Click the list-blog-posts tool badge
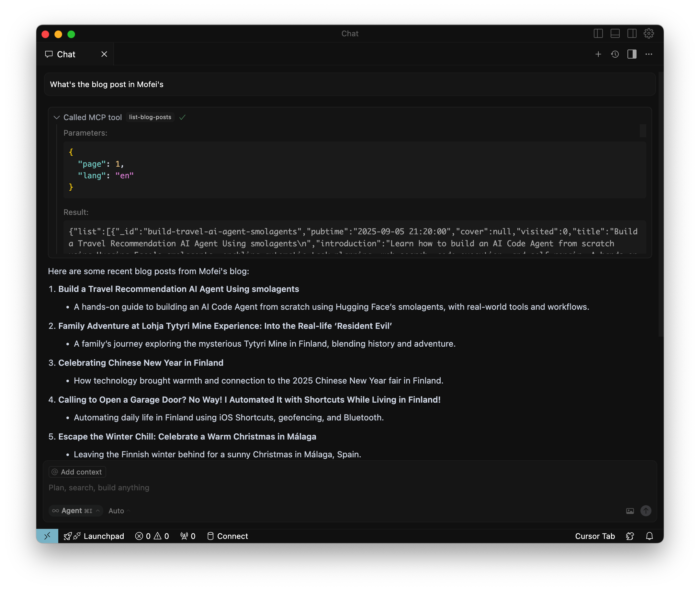Viewport: 700px width, 591px height. [x=150, y=117]
